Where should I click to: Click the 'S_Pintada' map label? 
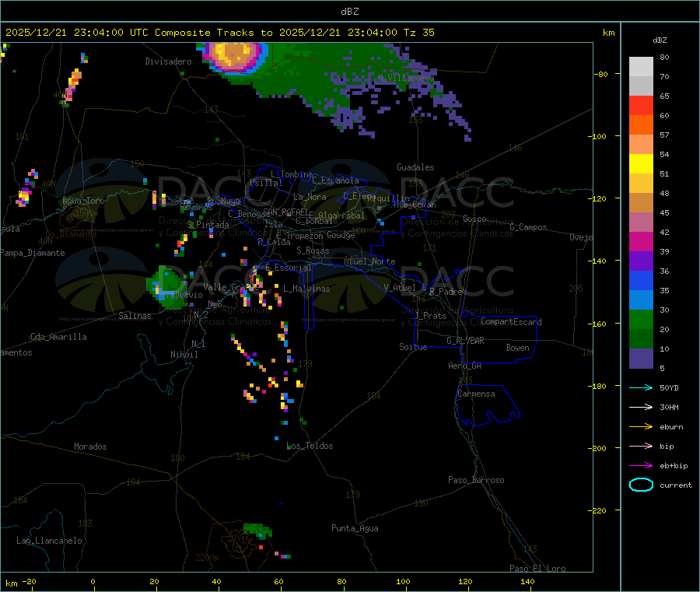click(x=208, y=225)
